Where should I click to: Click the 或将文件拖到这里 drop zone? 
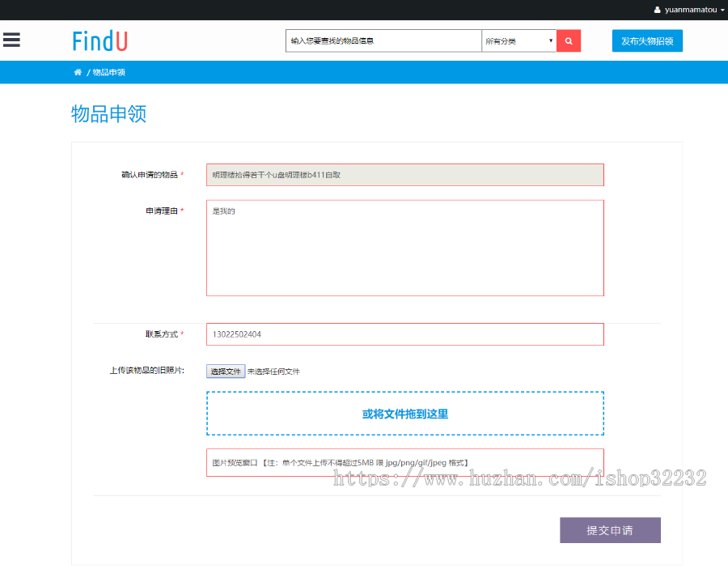point(405,414)
